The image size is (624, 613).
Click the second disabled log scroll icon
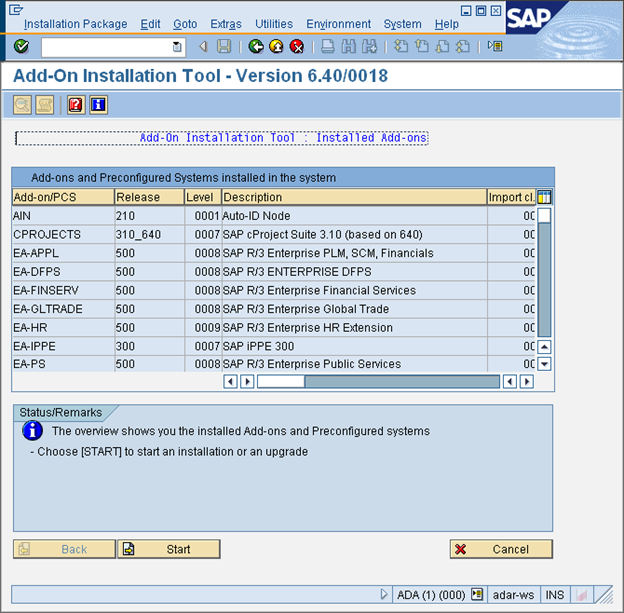coord(45,105)
